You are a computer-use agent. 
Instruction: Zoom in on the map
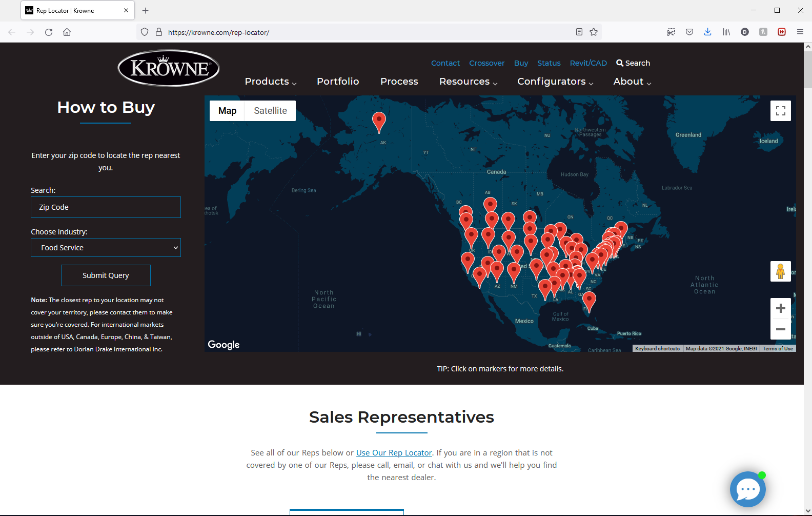pos(781,308)
